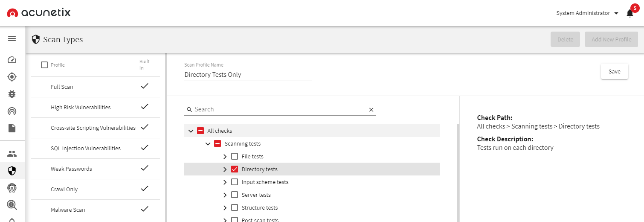Select the Full Scan profile
Viewport: 644px width, 222px height.
pos(62,87)
